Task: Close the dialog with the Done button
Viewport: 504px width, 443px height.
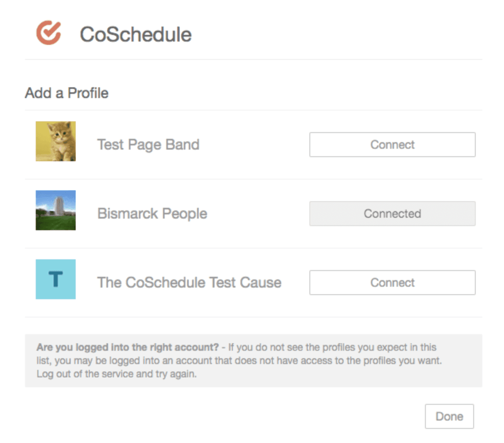Action: click(449, 416)
